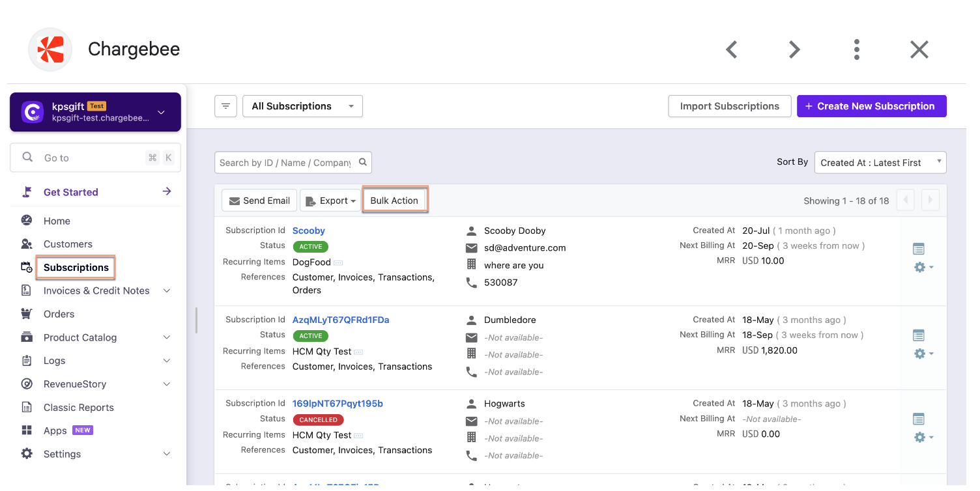Expand Invoices & Credit Notes menu

pos(167,290)
